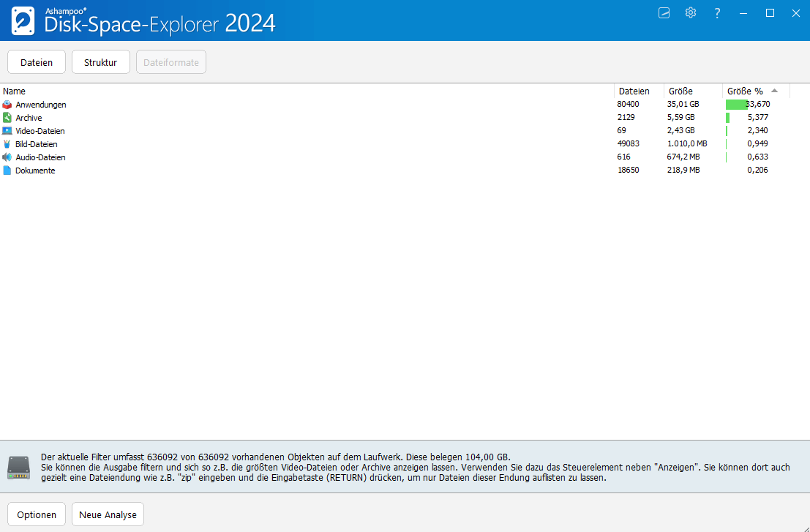Screen dimensions: 810x532
Task: Open help via the question mark icon
Action: [717, 13]
